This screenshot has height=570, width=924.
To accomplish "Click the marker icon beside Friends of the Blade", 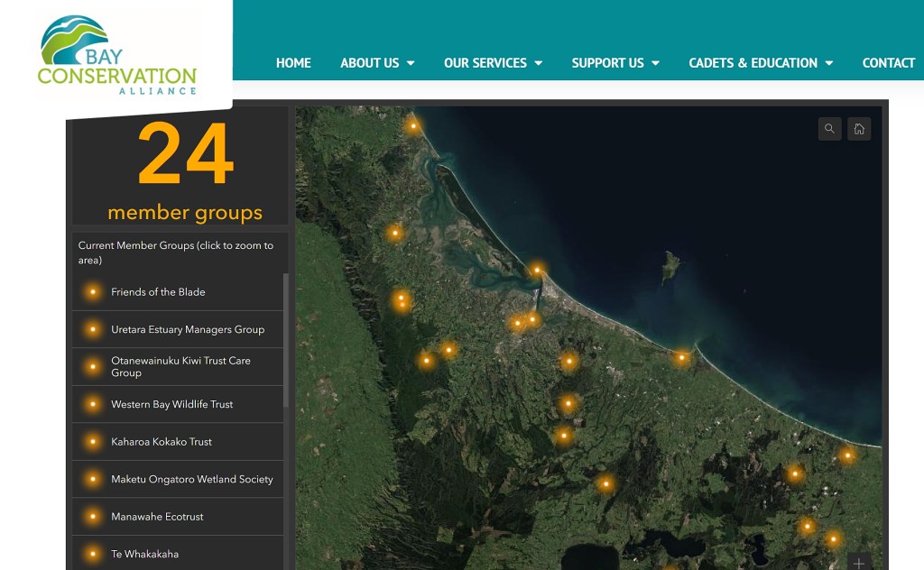I will tap(92, 292).
